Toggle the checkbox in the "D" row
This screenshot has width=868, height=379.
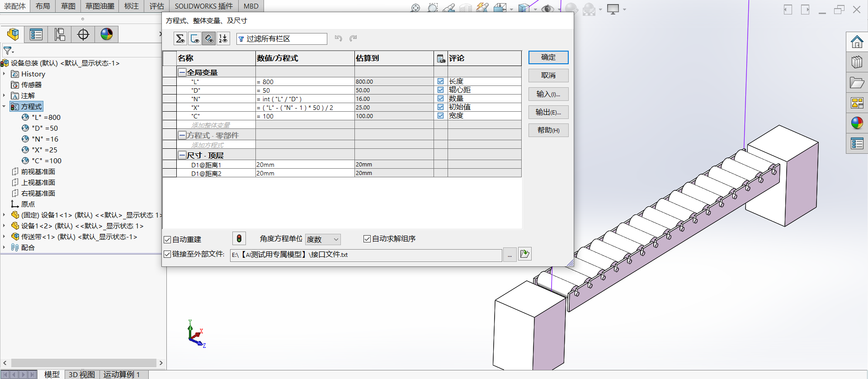coord(440,90)
